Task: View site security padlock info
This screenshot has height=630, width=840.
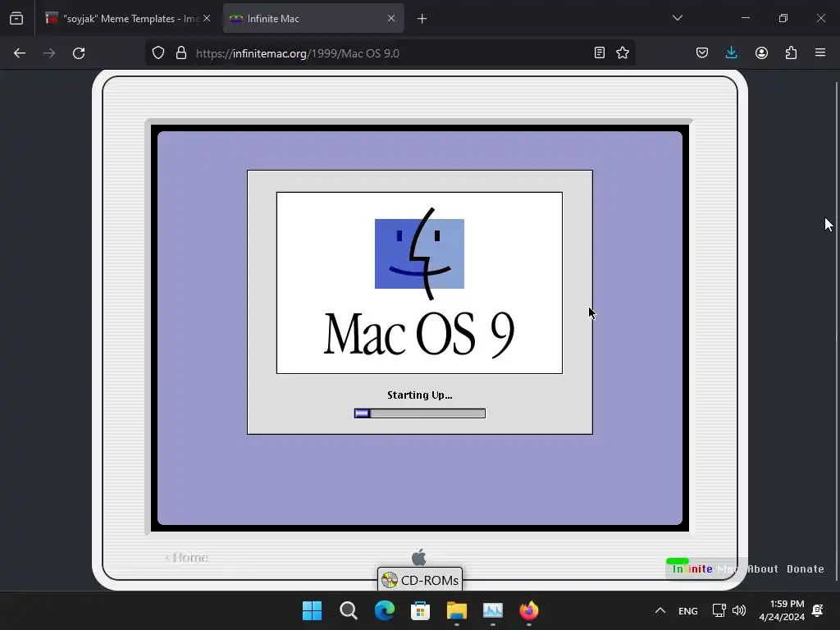Action: [x=181, y=53]
